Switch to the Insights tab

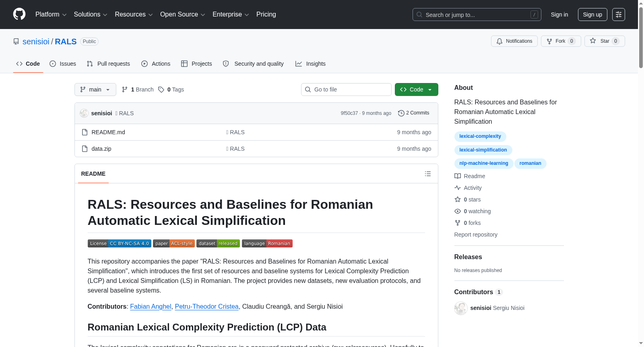[x=310, y=64]
